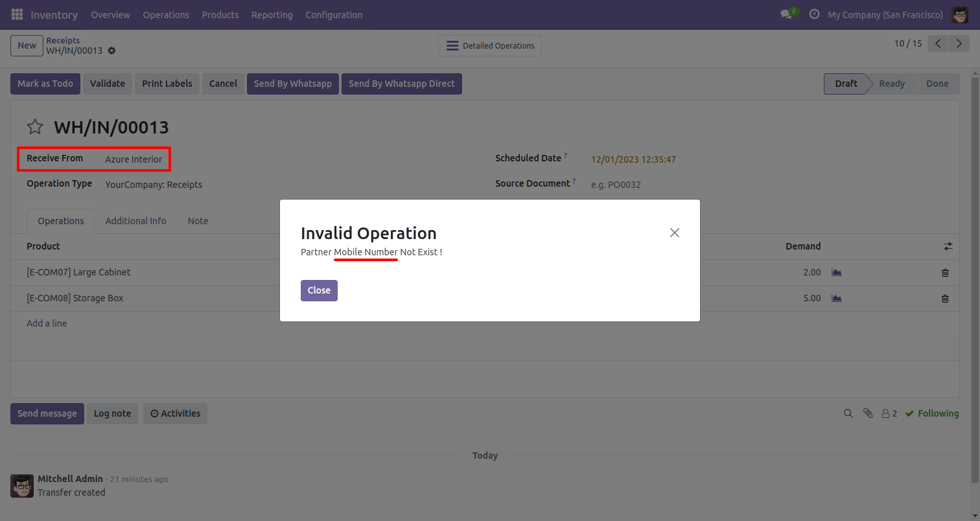Click the YourCompany: Receipts operation type field

[x=154, y=185]
